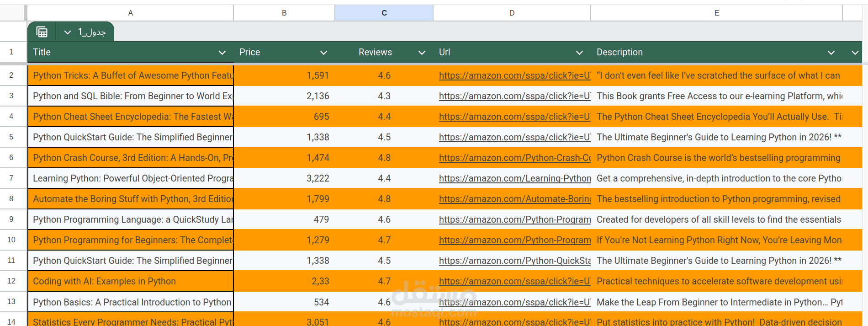The height and width of the screenshot is (326, 868).
Task: Select the reviews cell 4.3
Action: click(384, 96)
